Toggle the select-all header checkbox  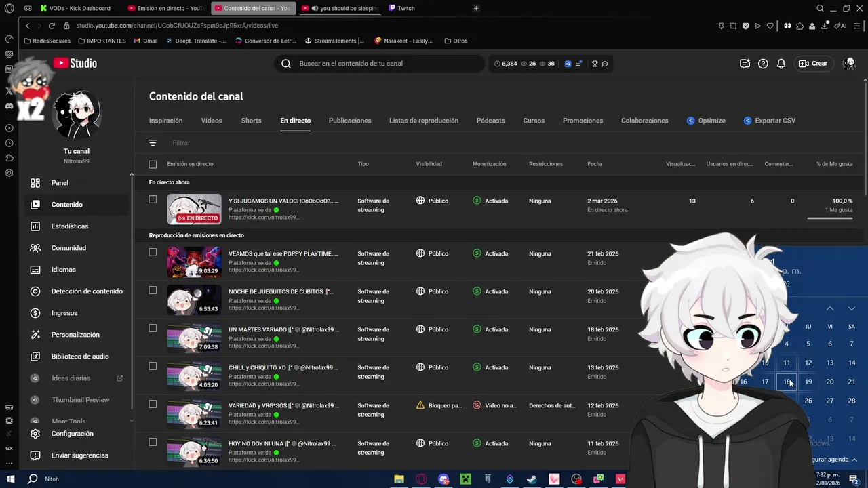(153, 164)
